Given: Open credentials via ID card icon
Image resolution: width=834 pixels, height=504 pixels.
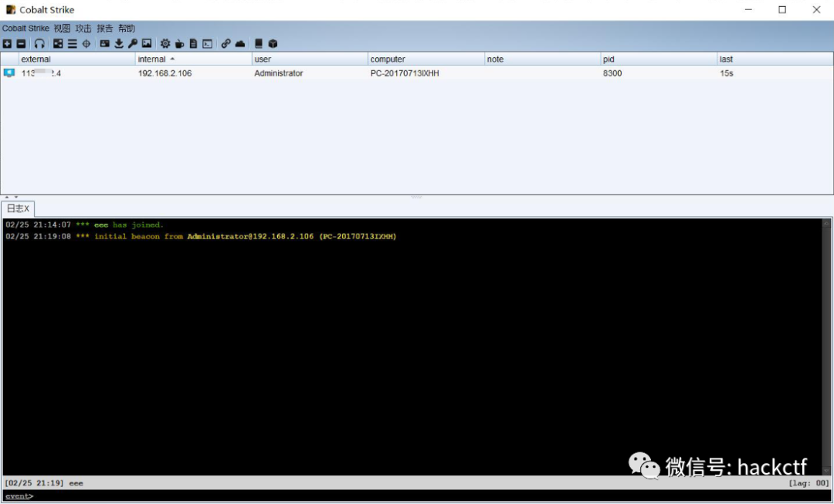Looking at the screenshot, I should point(105,44).
